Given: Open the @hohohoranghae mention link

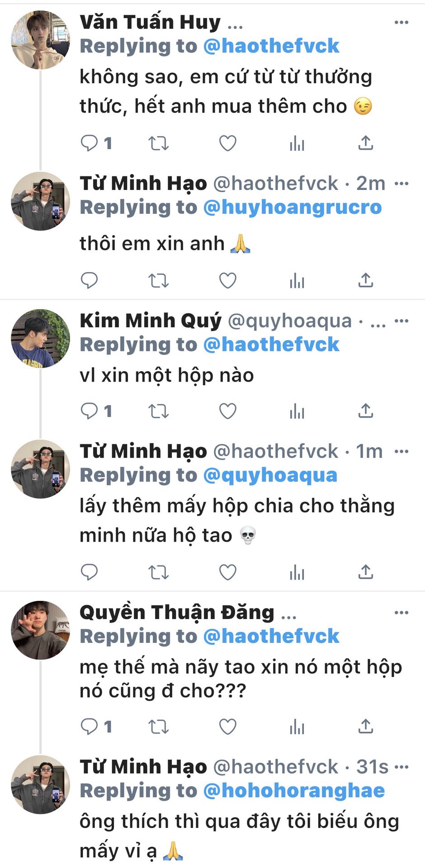Looking at the screenshot, I should (294, 791).
